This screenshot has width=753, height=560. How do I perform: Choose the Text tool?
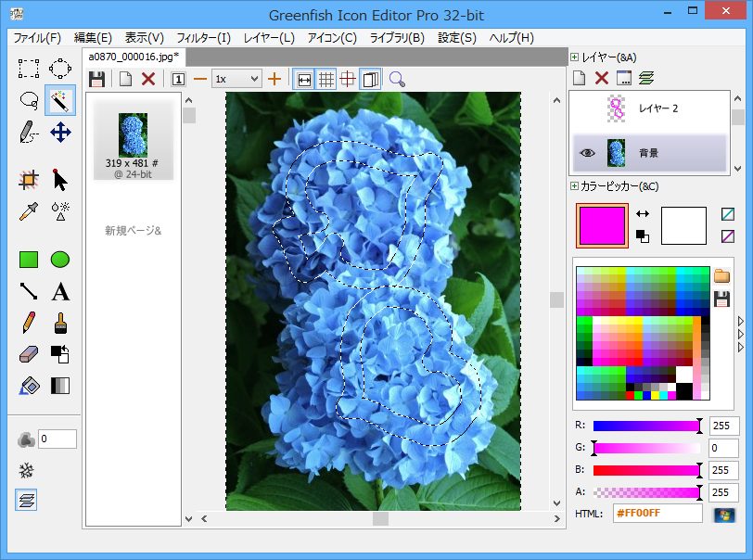[x=60, y=292]
